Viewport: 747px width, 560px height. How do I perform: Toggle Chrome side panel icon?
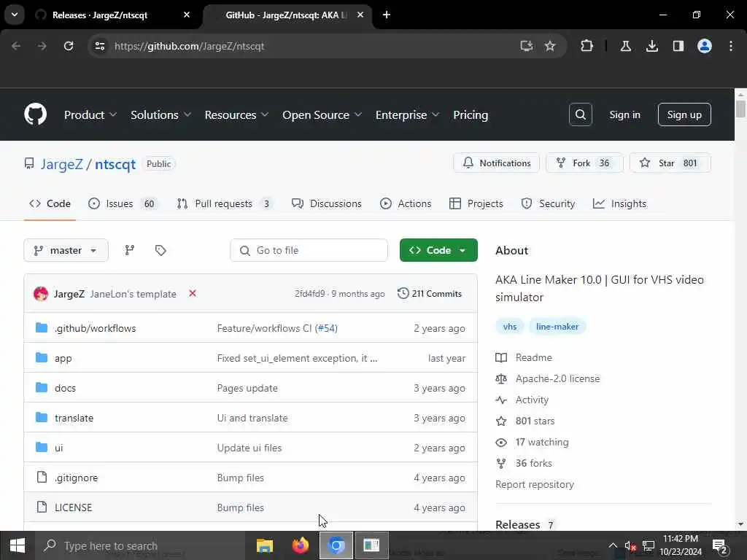coord(678,46)
